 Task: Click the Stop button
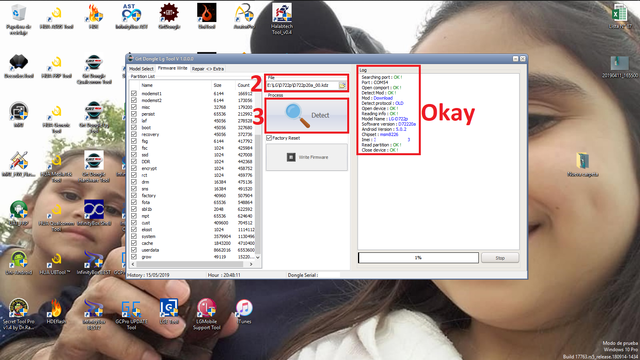pyautogui.click(x=500, y=258)
